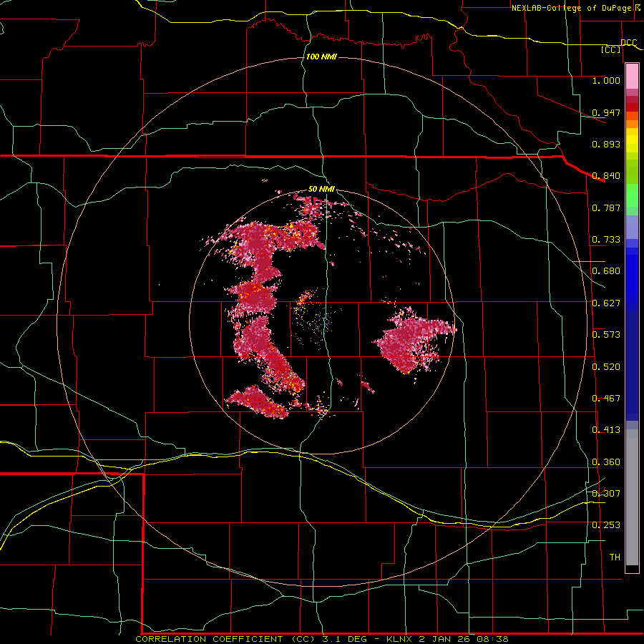Click the 0.680 value on the color scale
This screenshot has height=644, width=644.
point(606,270)
